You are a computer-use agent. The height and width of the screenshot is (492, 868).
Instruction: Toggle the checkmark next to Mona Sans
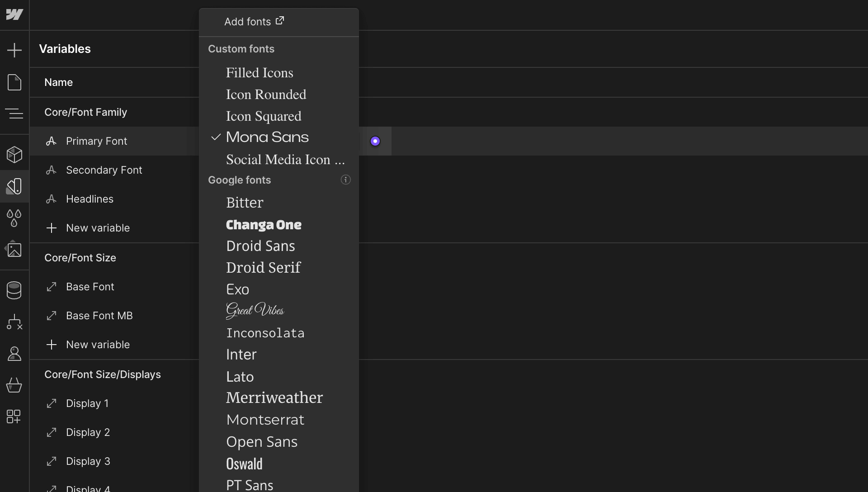pos(216,137)
